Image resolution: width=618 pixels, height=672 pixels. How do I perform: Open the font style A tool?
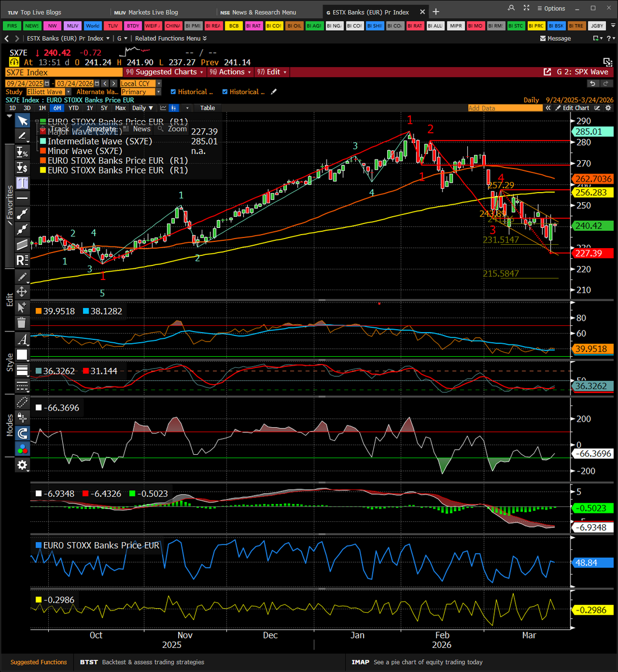coord(22,339)
